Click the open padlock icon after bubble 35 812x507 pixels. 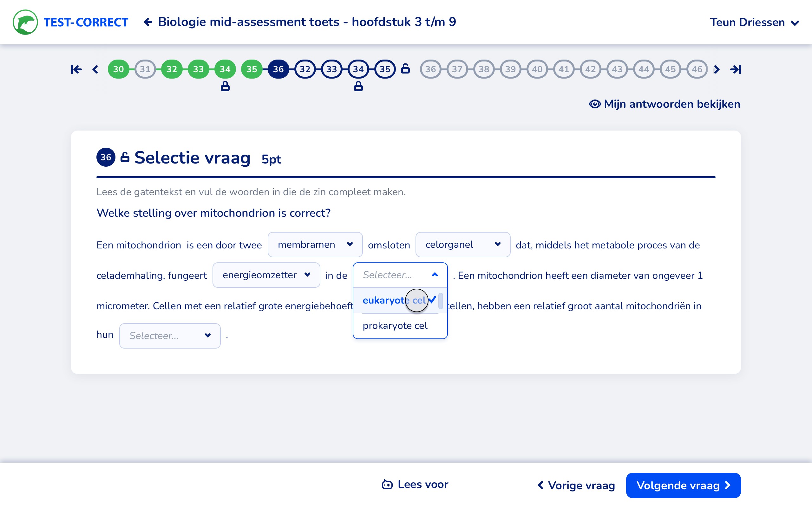[405, 68]
